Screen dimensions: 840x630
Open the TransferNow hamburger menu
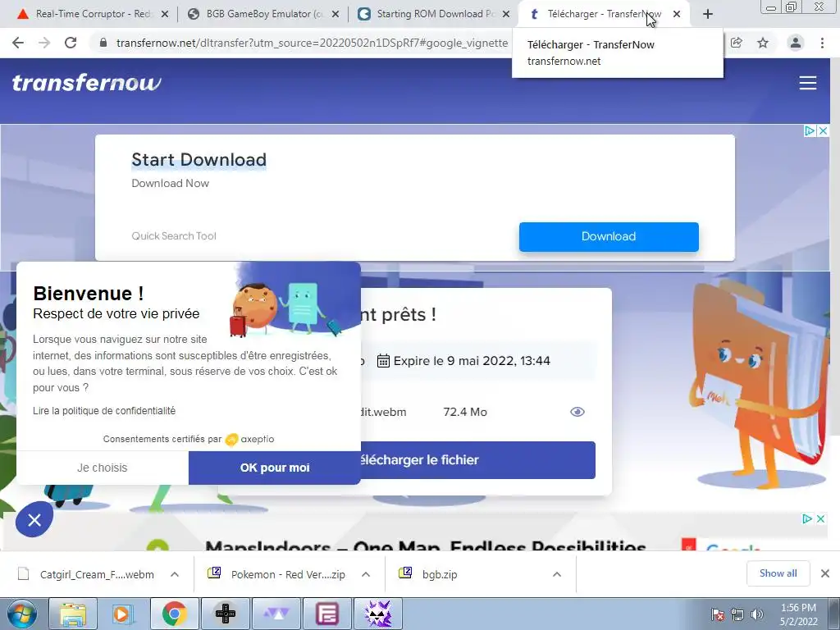click(808, 83)
